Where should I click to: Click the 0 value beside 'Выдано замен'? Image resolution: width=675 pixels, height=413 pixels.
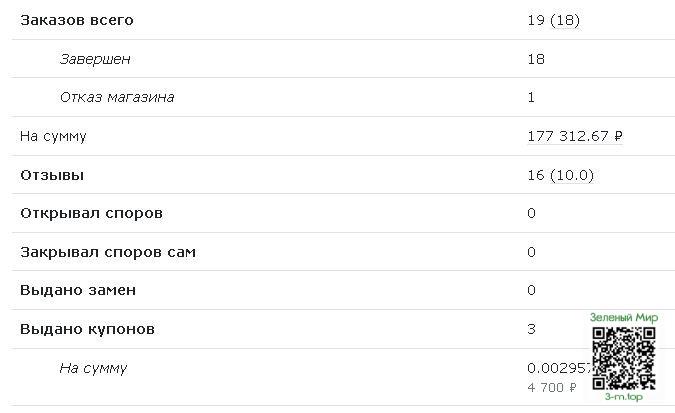click(532, 290)
